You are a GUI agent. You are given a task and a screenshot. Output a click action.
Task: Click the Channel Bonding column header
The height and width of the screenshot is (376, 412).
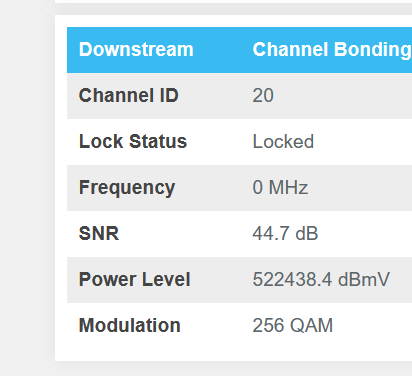[x=332, y=50]
